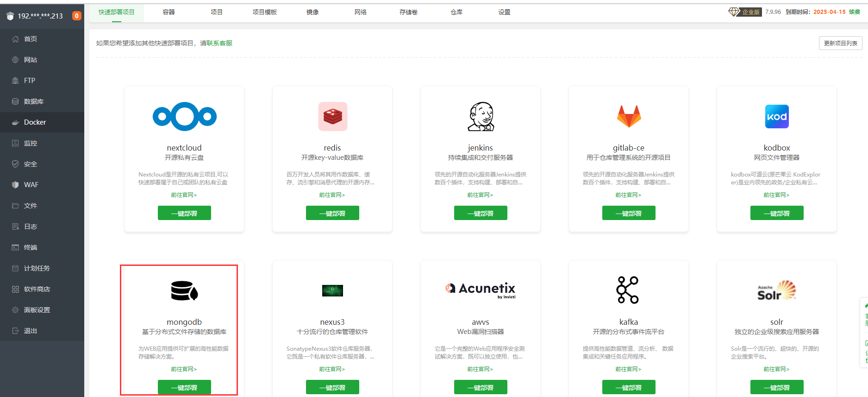Open kafka 前往官网 link
Image resolution: width=868 pixels, height=397 pixels.
628,369
